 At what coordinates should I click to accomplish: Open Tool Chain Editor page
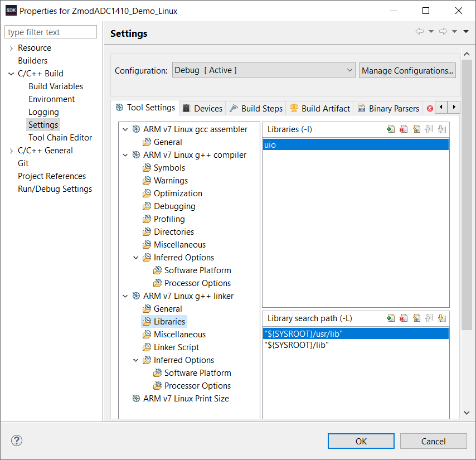tap(60, 138)
